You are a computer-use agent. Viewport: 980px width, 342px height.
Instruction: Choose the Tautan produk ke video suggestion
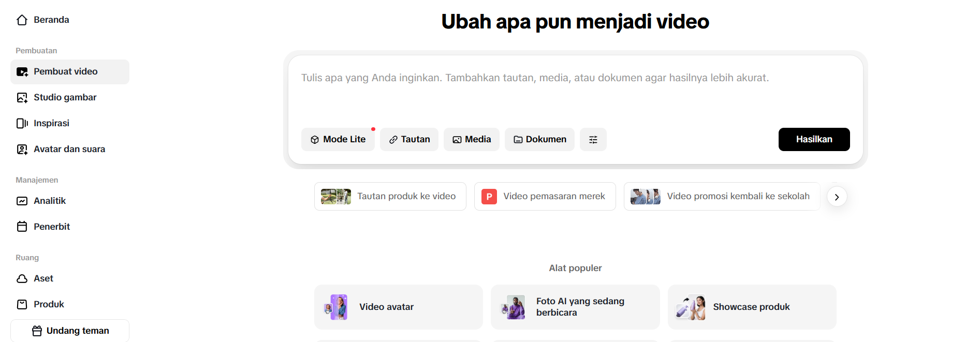(390, 197)
